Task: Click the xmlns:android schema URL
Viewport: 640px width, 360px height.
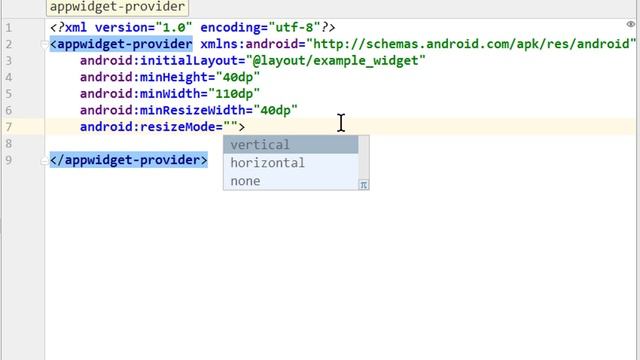Action: tap(471, 44)
